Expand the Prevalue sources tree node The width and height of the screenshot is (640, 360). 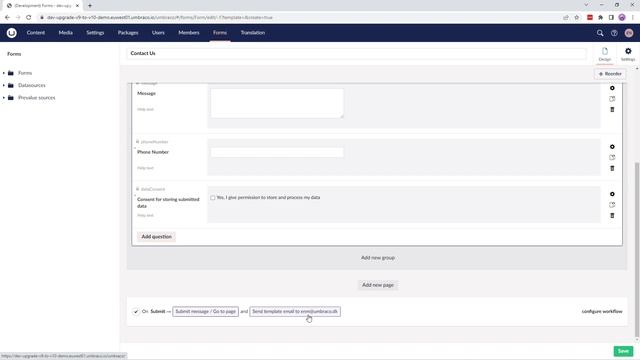coord(4,98)
